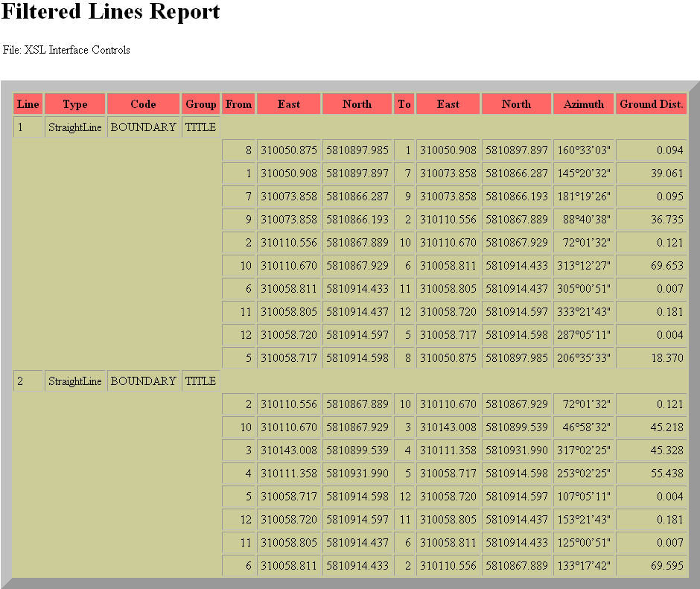Click the line number 1 cell

coord(28,127)
